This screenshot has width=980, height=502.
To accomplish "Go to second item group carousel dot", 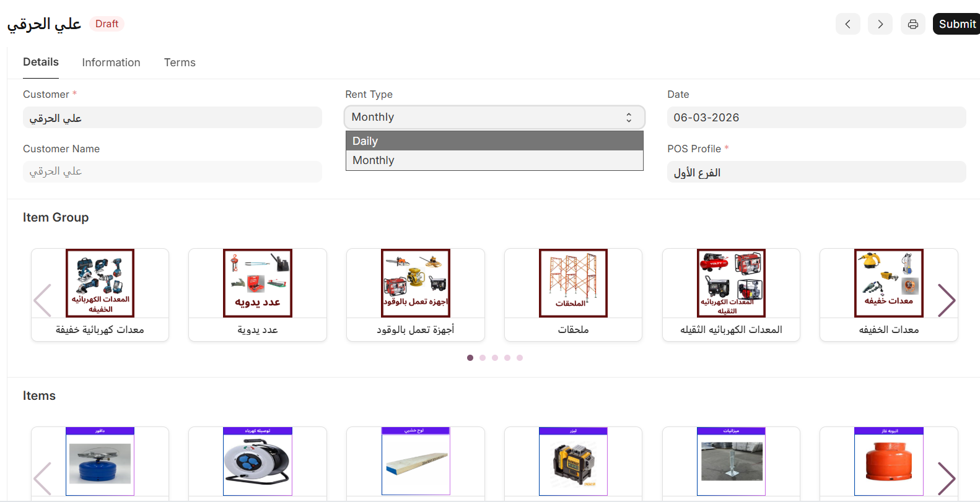I will (483, 358).
